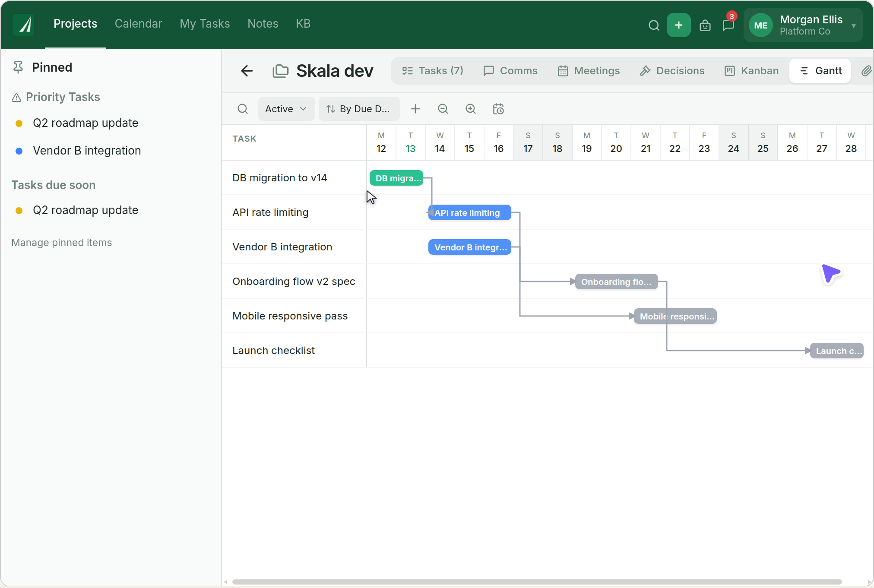Open Notes in the top navigation
The width and height of the screenshot is (874, 588).
pyautogui.click(x=263, y=24)
